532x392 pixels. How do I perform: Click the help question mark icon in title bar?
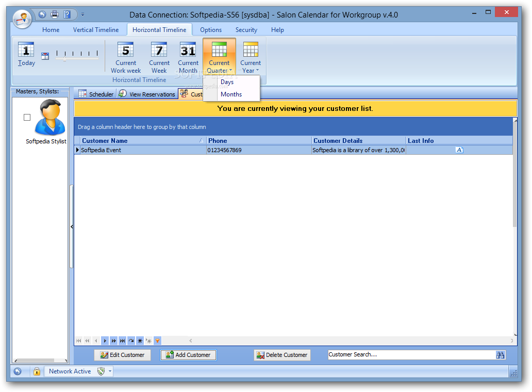(67, 14)
